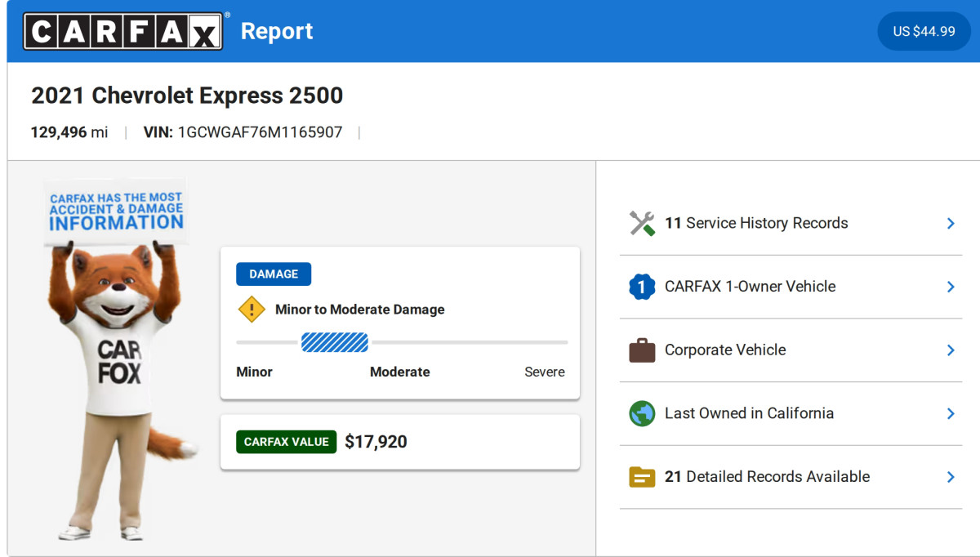Click the $17,920 value amount
The height and width of the screenshot is (557, 980).
376,442
